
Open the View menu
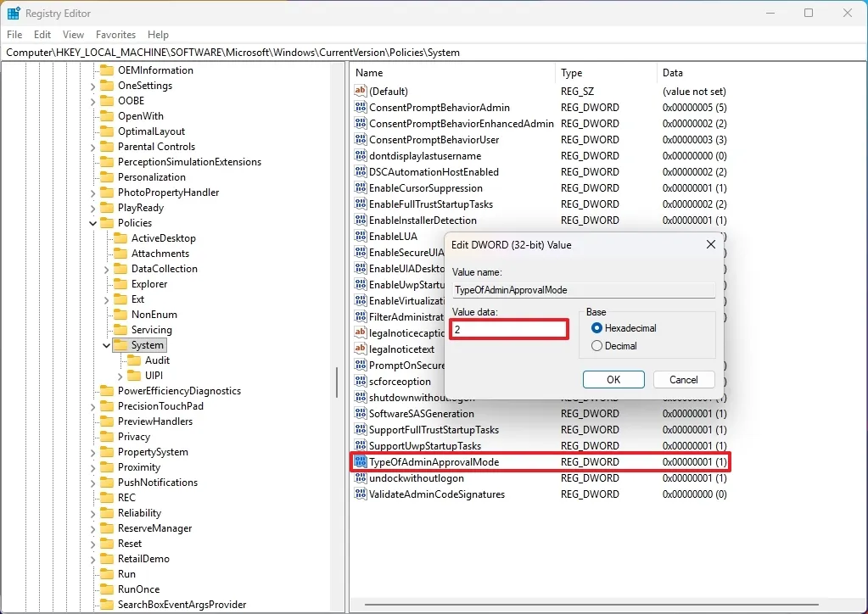72,35
